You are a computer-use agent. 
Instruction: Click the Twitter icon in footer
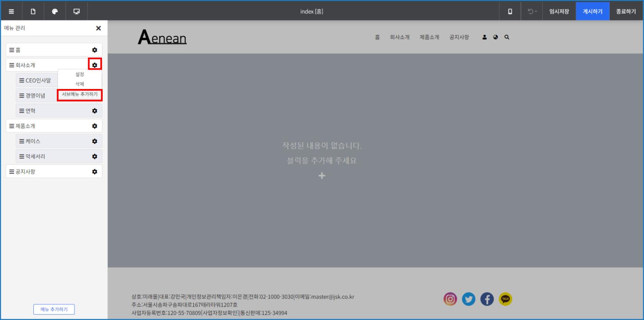(x=468, y=299)
